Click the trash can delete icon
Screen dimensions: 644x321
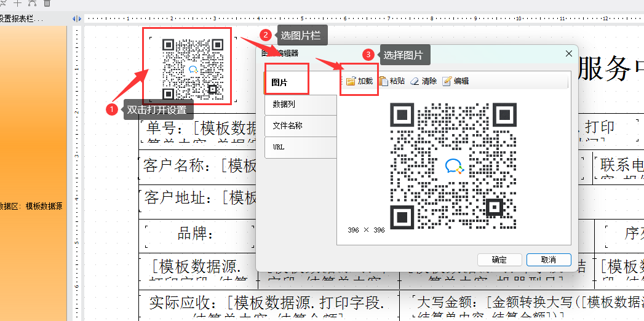point(47,3)
